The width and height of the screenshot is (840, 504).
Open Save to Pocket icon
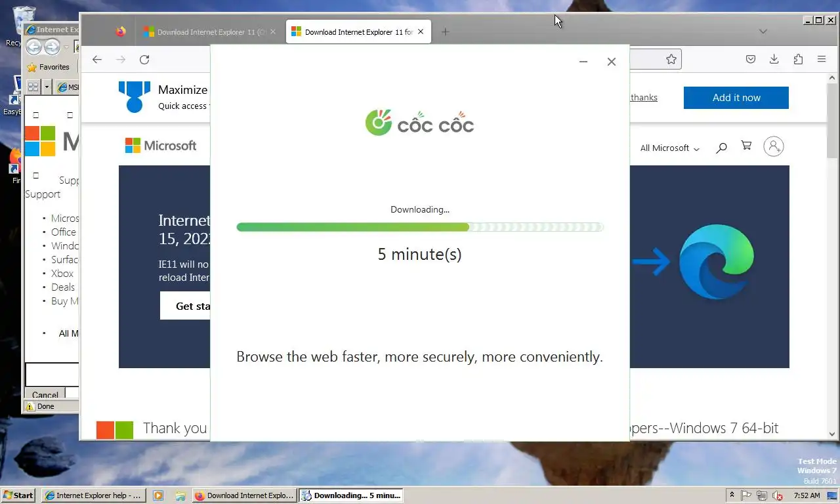tap(751, 59)
